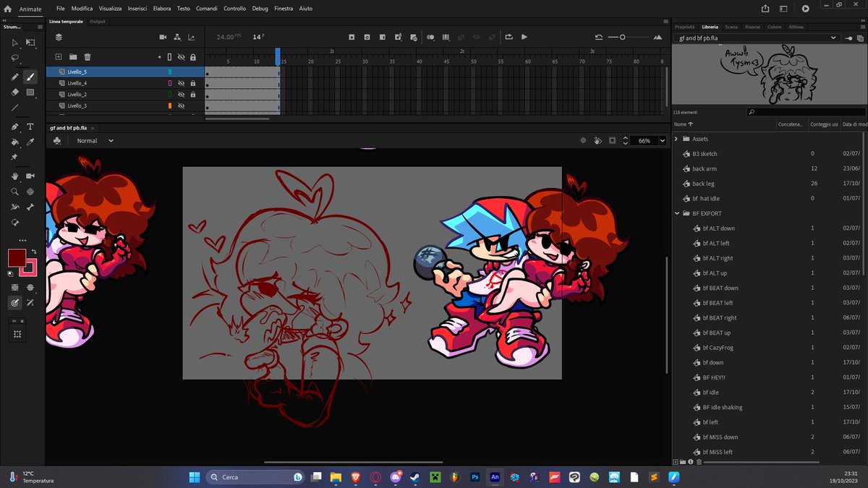
Task: Select the gf and bf pb.fla document tab
Action: [69, 127]
